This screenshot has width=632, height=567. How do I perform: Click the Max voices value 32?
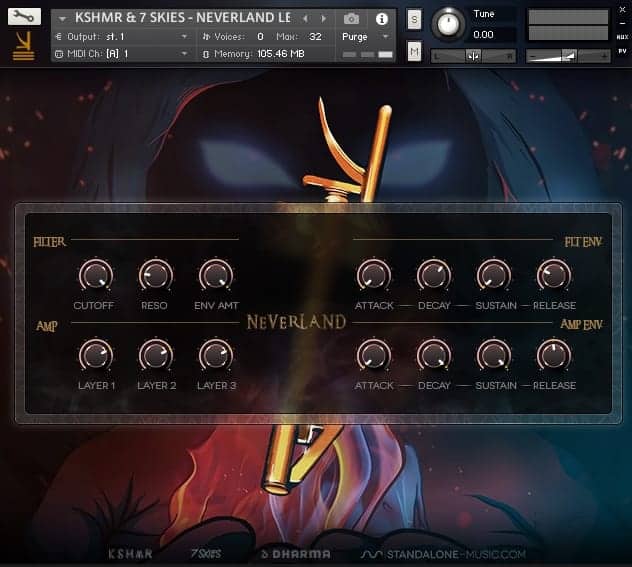coord(315,37)
